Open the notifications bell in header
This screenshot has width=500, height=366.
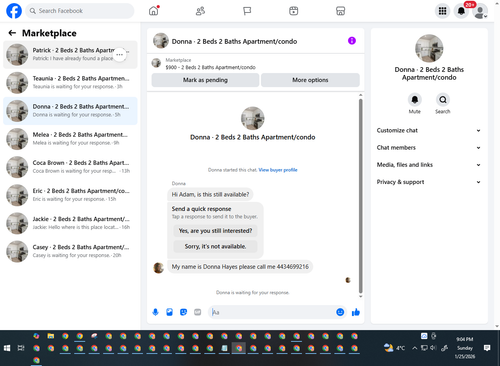[x=461, y=11]
